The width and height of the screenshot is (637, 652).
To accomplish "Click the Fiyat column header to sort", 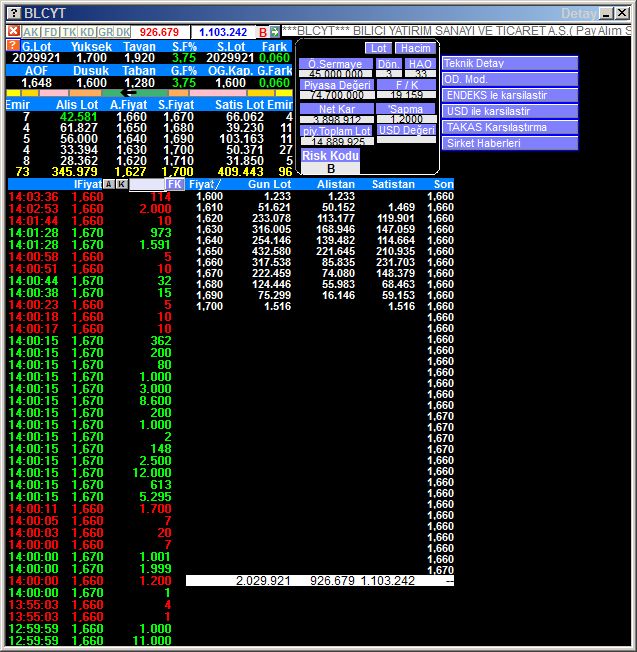I will tap(204, 184).
